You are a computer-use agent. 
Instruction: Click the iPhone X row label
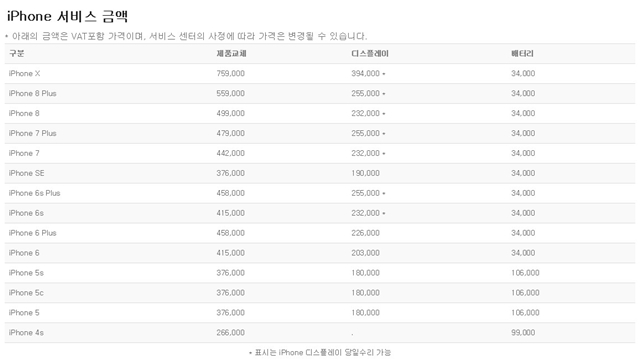(24, 74)
